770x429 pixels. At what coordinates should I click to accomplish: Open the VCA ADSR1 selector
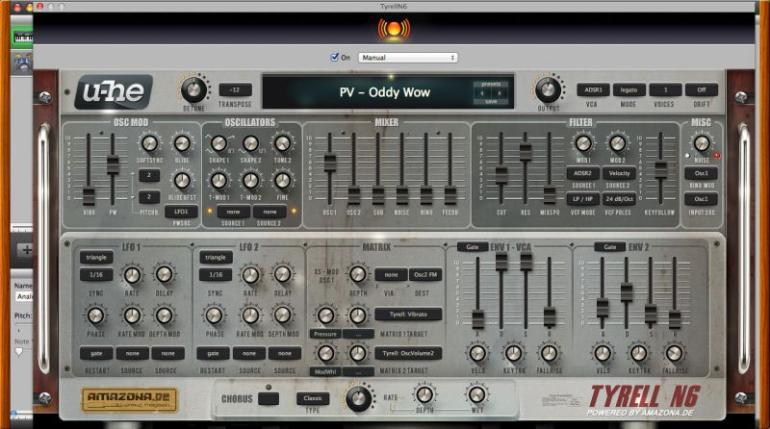(x=593, y=90)
